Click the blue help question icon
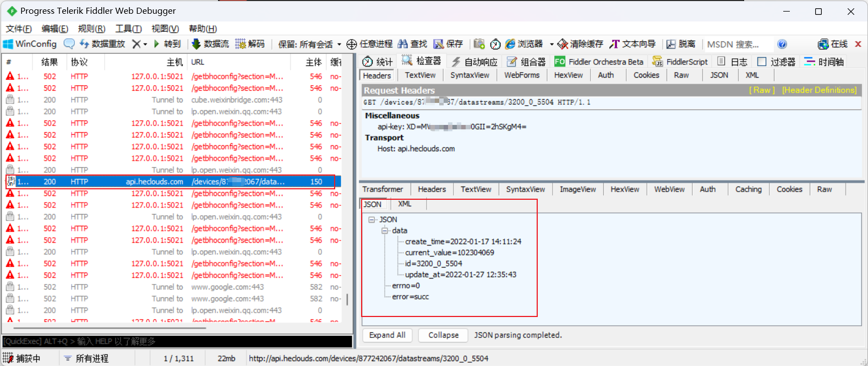The width and height of the screenshot is (868, 366). coord(782,44)
